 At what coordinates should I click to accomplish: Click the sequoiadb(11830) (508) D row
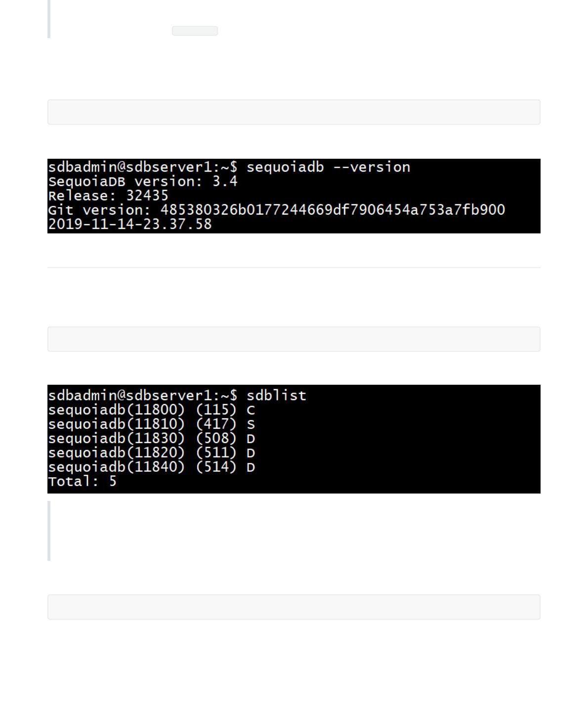click(x=151, y=438)
